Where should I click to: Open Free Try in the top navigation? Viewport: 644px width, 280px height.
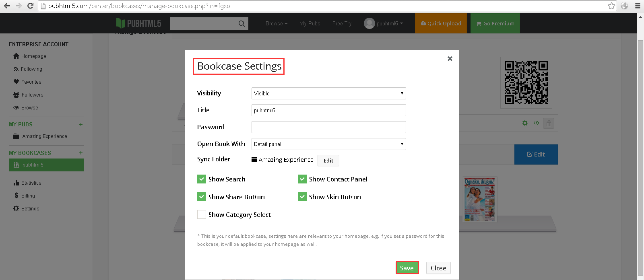click(x=342, y=24)
